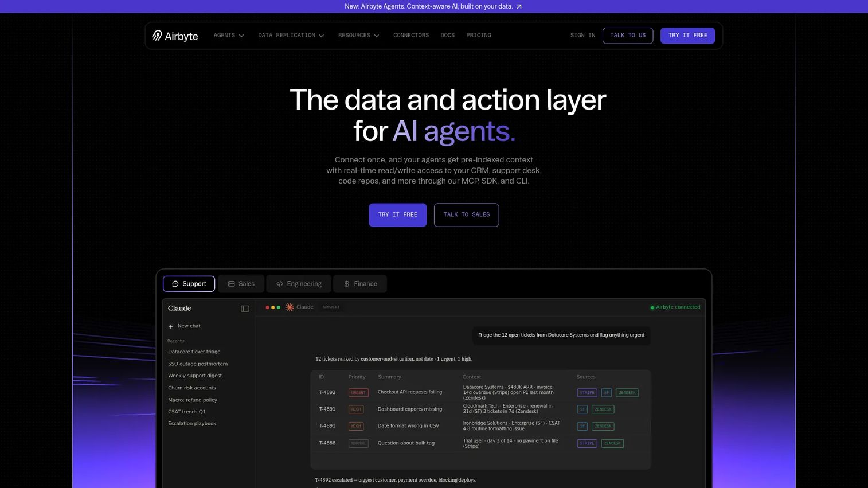
Task: Click the green Airbyte connected status dot
Action: [x=652, y=307]
